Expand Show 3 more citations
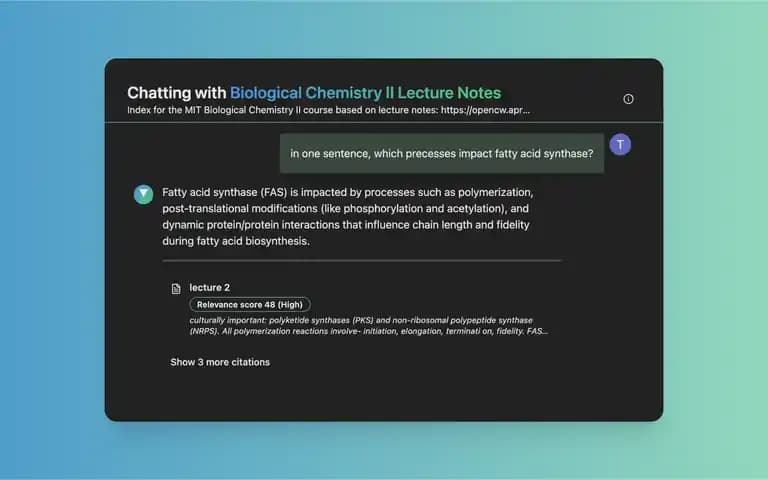 pos(220,362)
